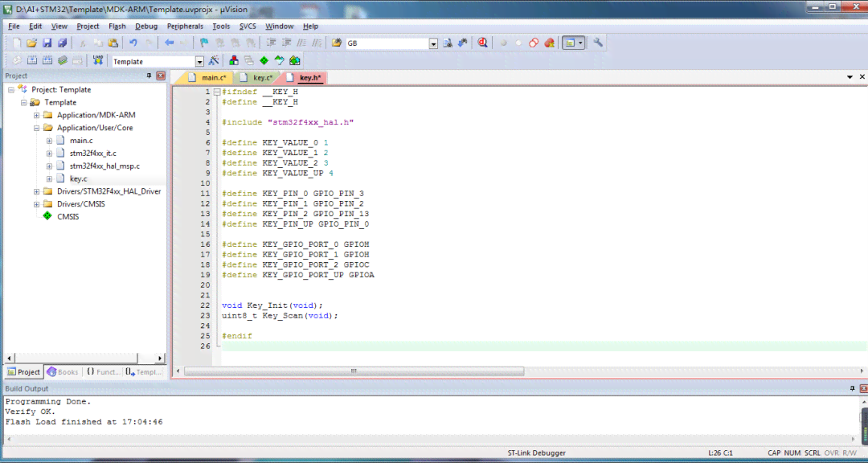The width and height of the screenshot is (868, 463).
Task: Pin the Project panel
Action: (149, 76)
